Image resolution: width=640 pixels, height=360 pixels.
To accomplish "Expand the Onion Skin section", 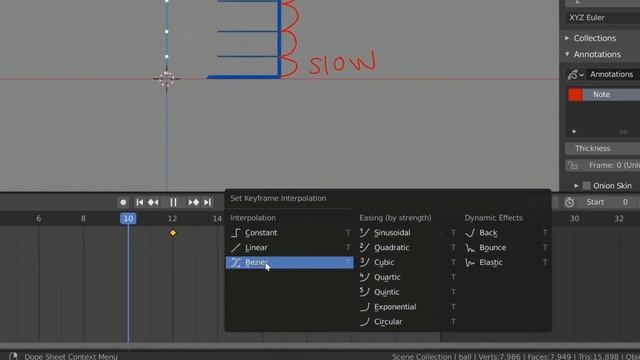I will (576, 186).
